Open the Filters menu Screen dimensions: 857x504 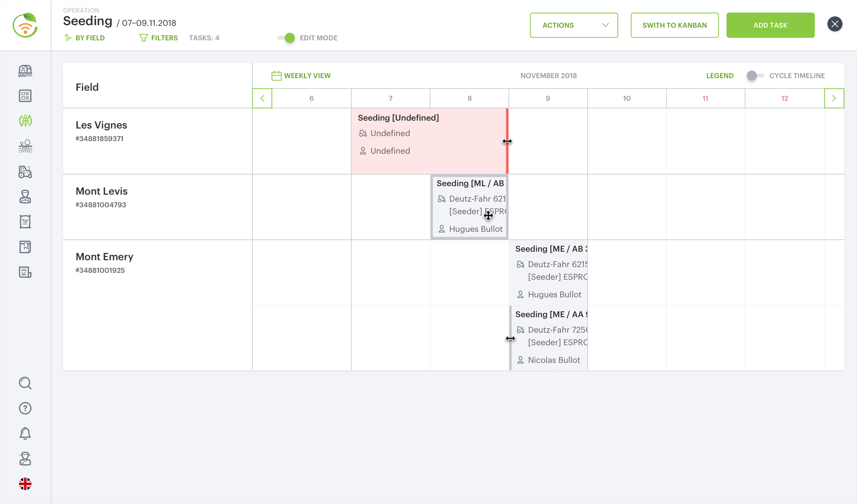coord(159,38)
